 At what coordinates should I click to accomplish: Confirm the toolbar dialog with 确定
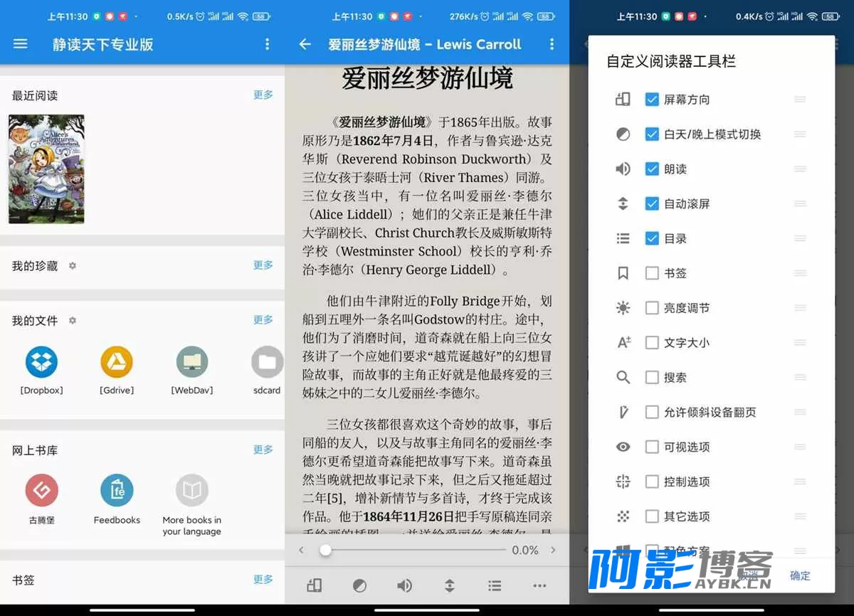coord(800,576)
